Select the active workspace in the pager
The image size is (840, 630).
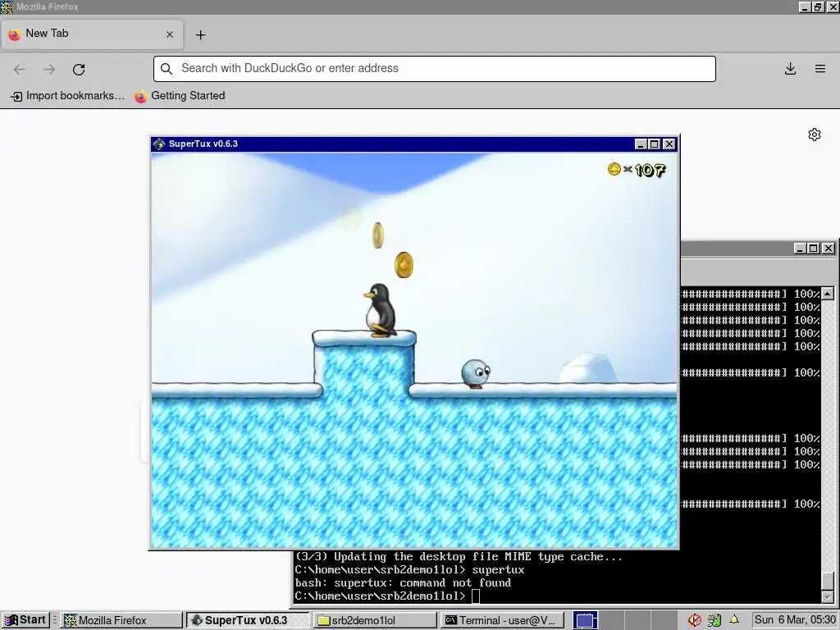(x=585, y=620)
